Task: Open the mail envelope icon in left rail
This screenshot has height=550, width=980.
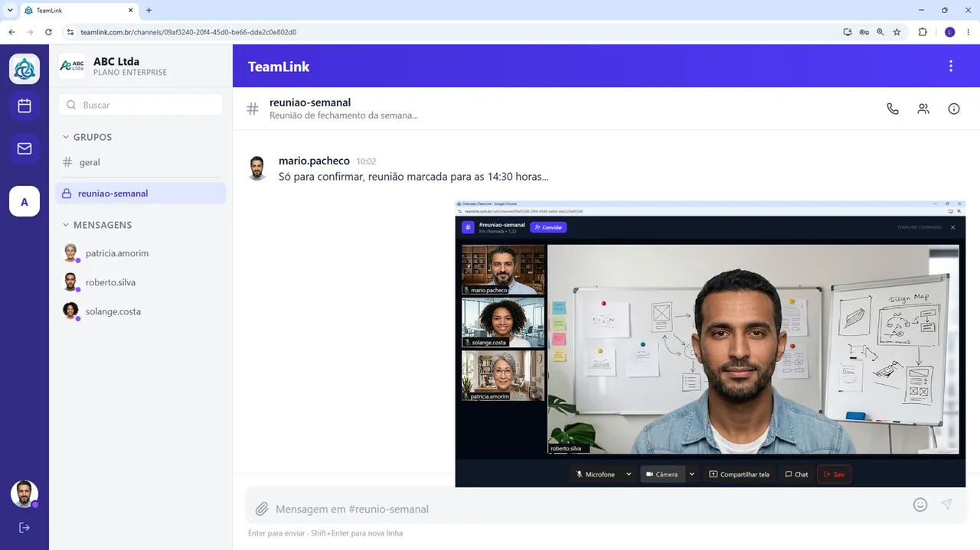Action: click(x=24, y=148)
